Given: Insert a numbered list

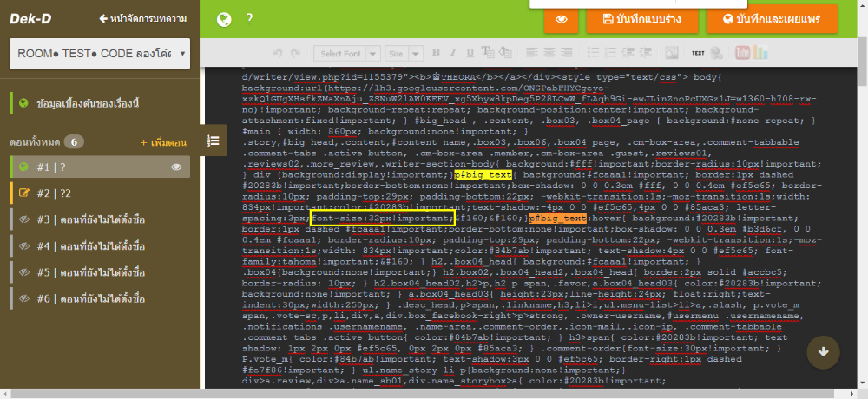Looking at the screenshot, I should (610, 53).
